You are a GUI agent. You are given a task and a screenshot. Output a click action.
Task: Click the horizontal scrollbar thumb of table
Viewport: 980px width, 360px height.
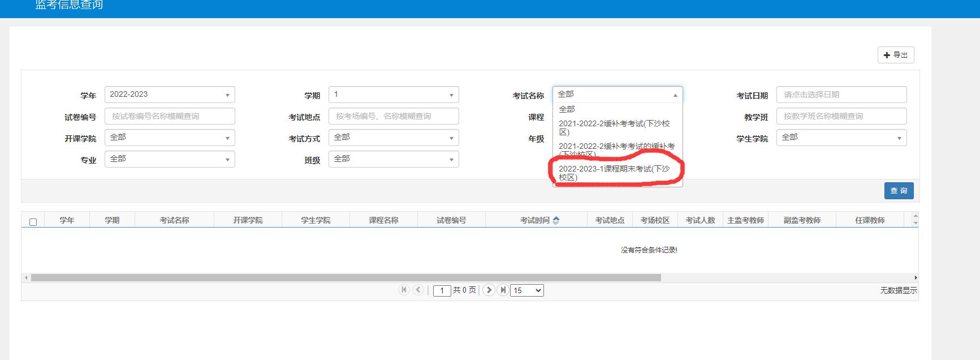(346, 278)
